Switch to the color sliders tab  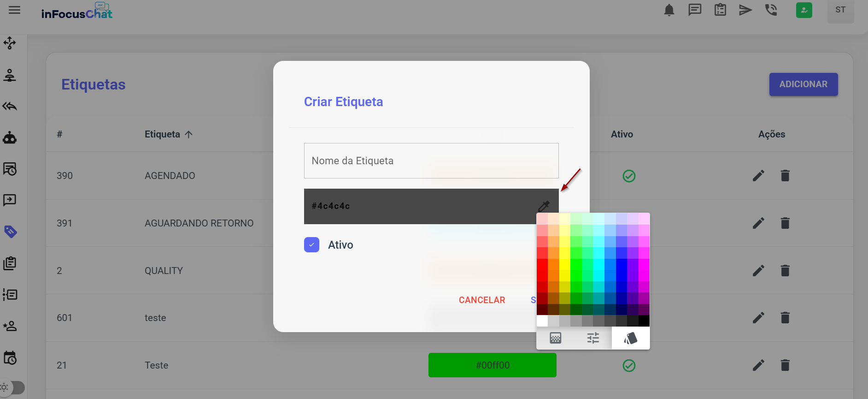(593, 338)
